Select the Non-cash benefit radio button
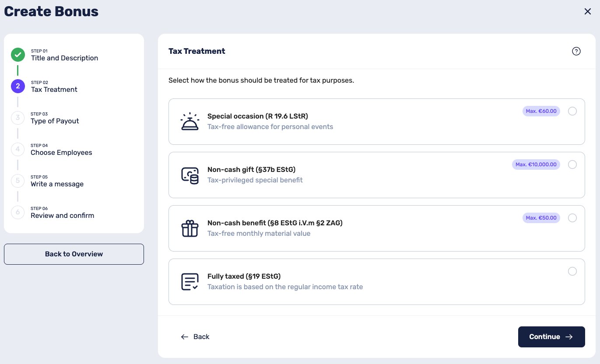The height and width of the screenshot is (364, 600). click(x=572, y=218)
